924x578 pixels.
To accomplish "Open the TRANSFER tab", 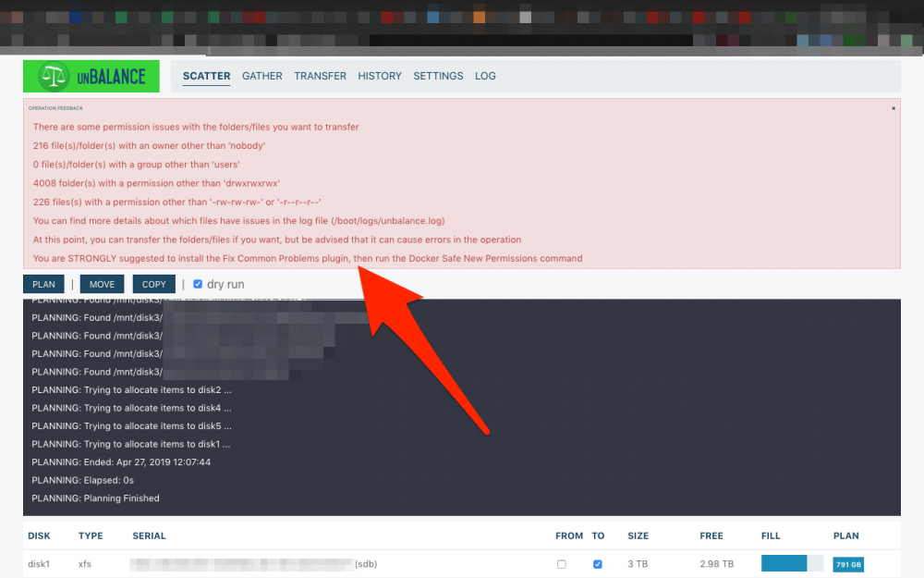I will (x=320, y=76).
